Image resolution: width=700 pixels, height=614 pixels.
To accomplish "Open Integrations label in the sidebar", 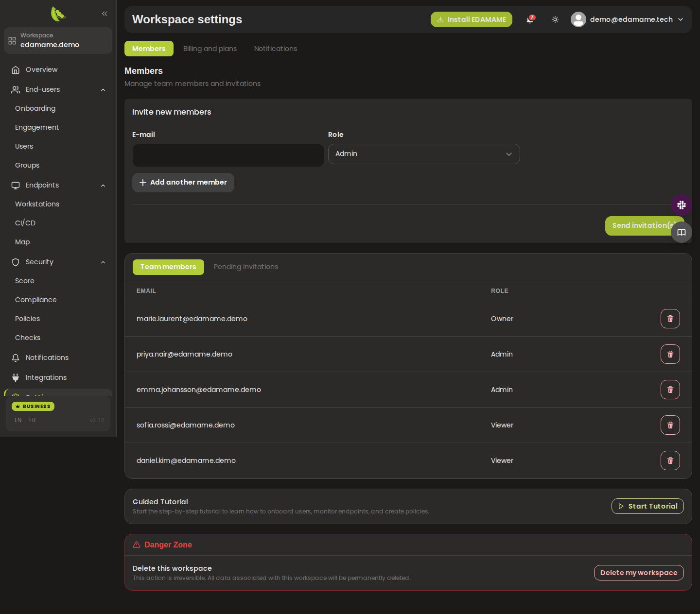I will point(46,377).
